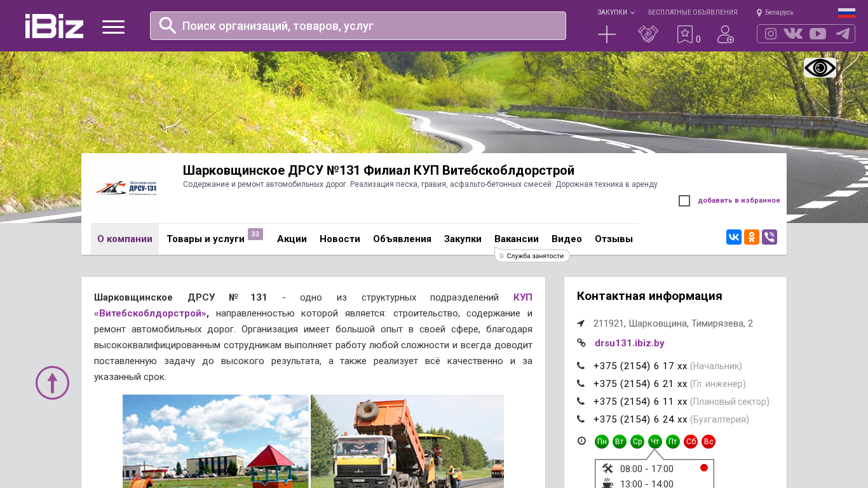This screenshot has height=488, width=868.
Task: Select Sunday Вс day circle
Action: 709,442
